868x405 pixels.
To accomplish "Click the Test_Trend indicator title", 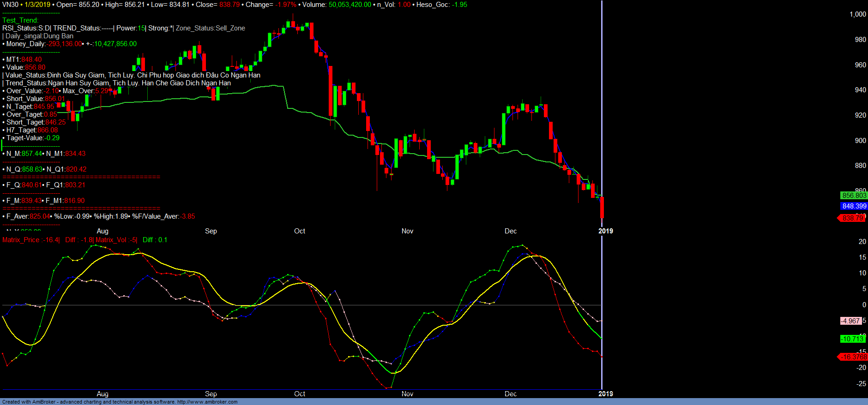I will point(20,20).
